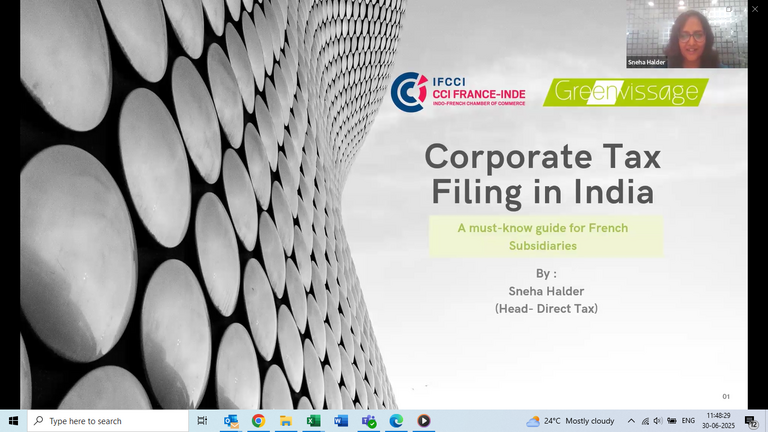Image resolution: width=768 pixels, height=432 pixels.
Task: Select the Sneha Halder video thumbnail
Action: click(x=687, y=35)
